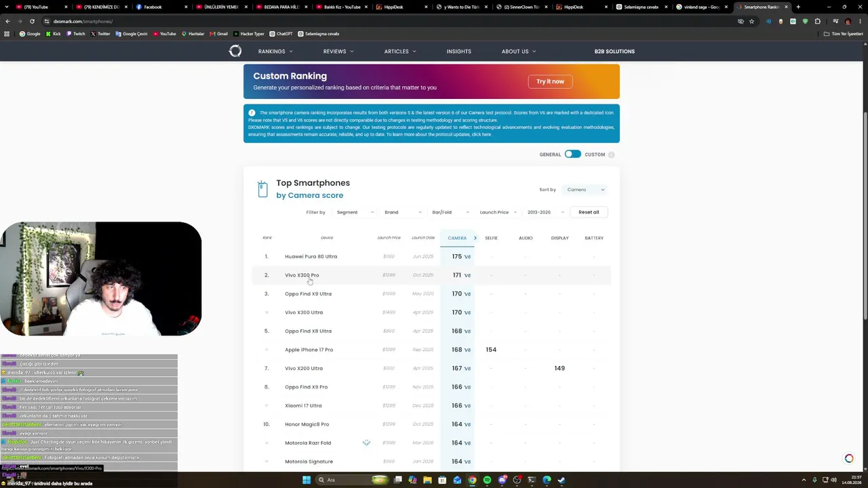Image resolution: width=868 pixels, height=488 pixels.
Task: Open the ARTICLES navigation menu
Action: point(400,52)
